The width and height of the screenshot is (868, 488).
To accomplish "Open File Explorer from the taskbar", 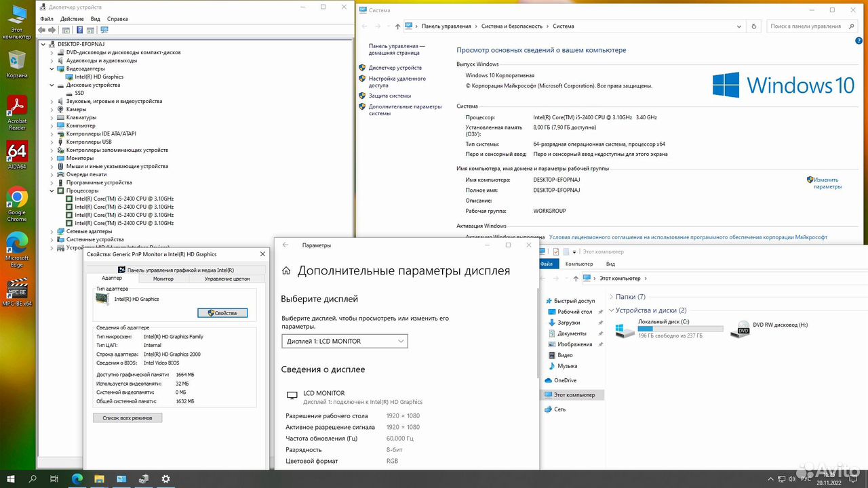I will pos(99,479).
